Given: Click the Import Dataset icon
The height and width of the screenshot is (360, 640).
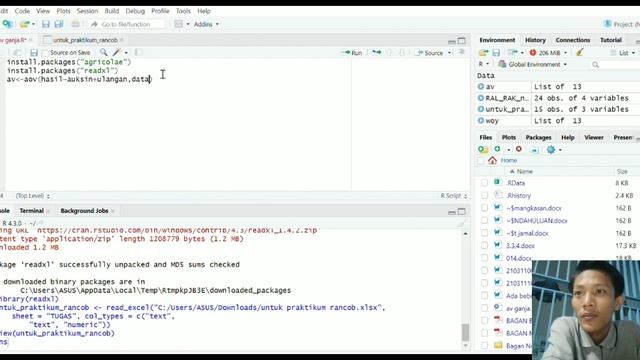Looking at the screenshot, I should [512, 53].
